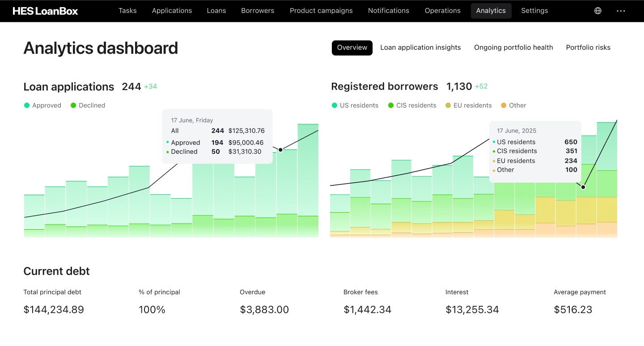
Task: Toggle the US residents legend item
Action: pyautogui.click(x=355, y=105)
